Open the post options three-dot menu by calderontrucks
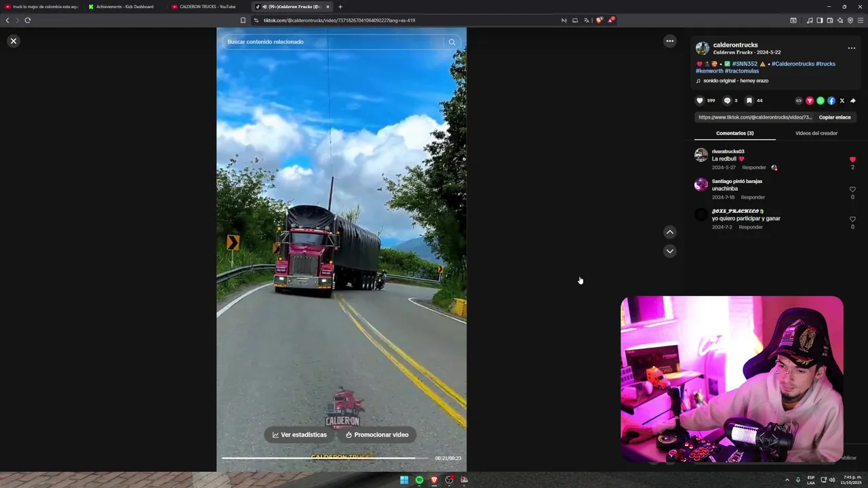The width and height of the screenshot is (868, 488). (x=852, y=48)
